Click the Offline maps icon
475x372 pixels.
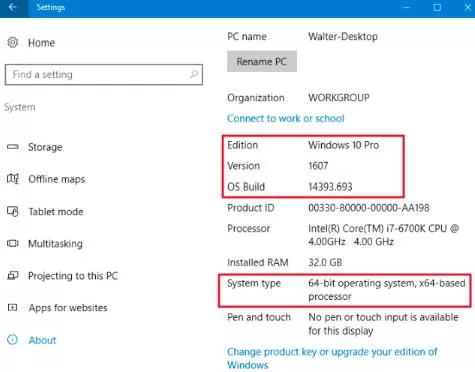pos(13,179)
